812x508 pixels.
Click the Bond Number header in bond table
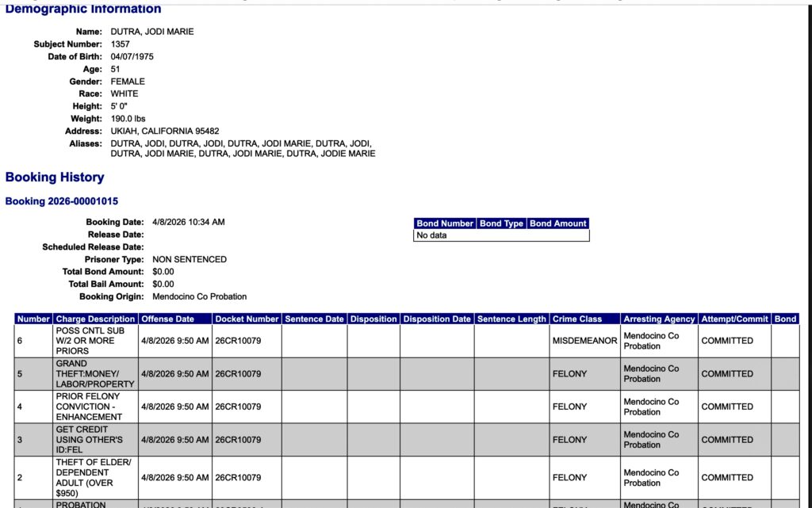click(445, 223)
